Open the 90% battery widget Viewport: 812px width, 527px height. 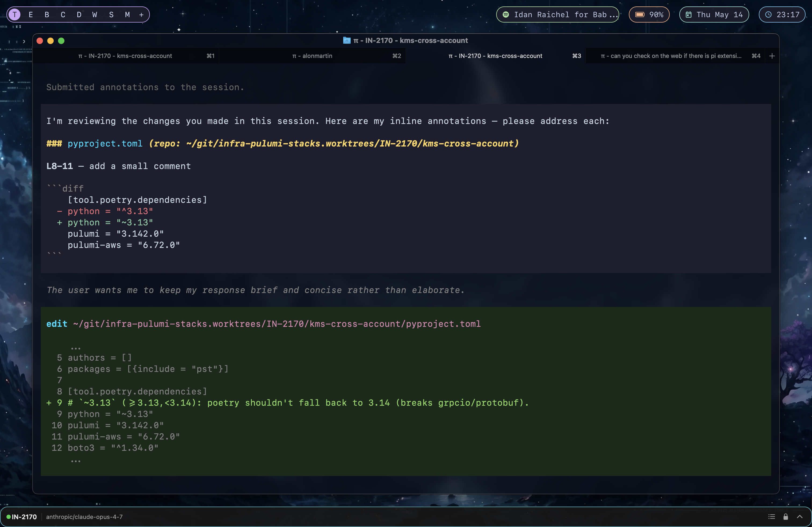649,15
